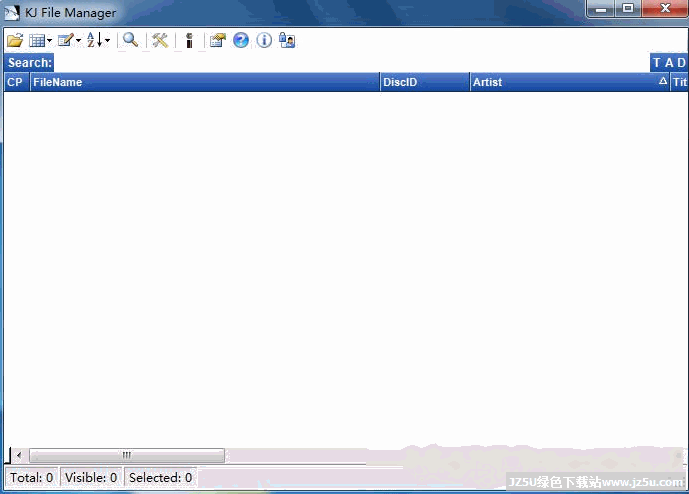
Task: Toggle the D search filter button
Action: click(x=681, y=63)
